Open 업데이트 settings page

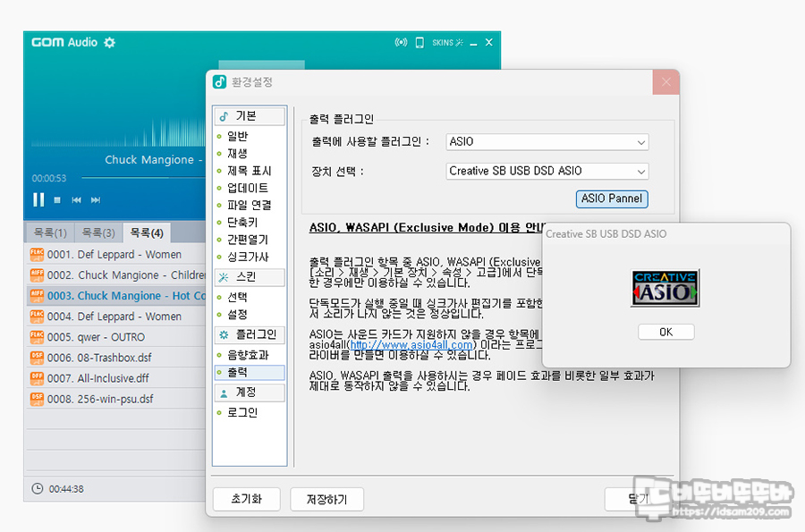[248, 188]
